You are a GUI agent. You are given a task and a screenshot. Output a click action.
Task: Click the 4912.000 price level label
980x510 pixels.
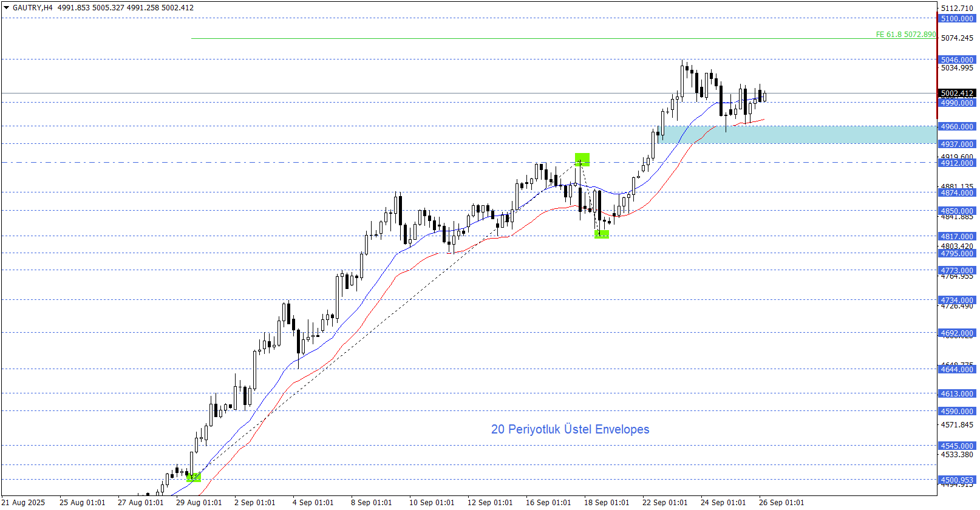(x=957, y=163)
